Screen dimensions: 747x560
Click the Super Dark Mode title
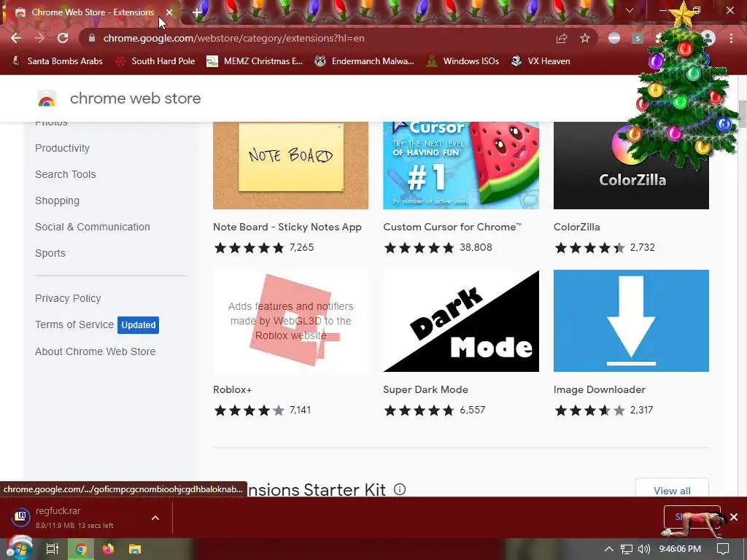[425, 389]
